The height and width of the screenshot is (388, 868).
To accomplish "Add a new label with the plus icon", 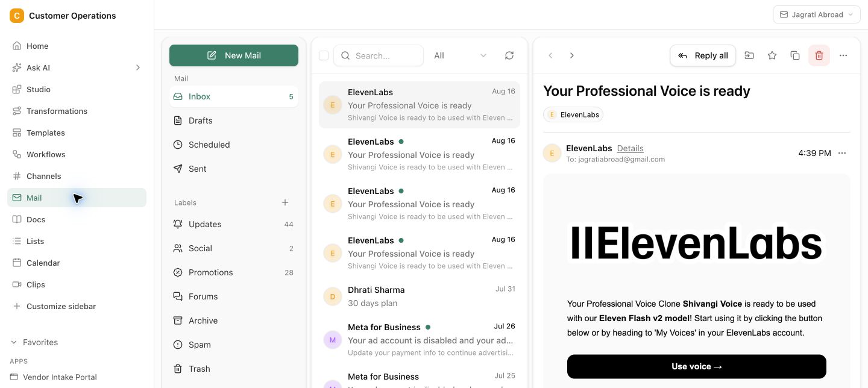I will pos(285,202).
